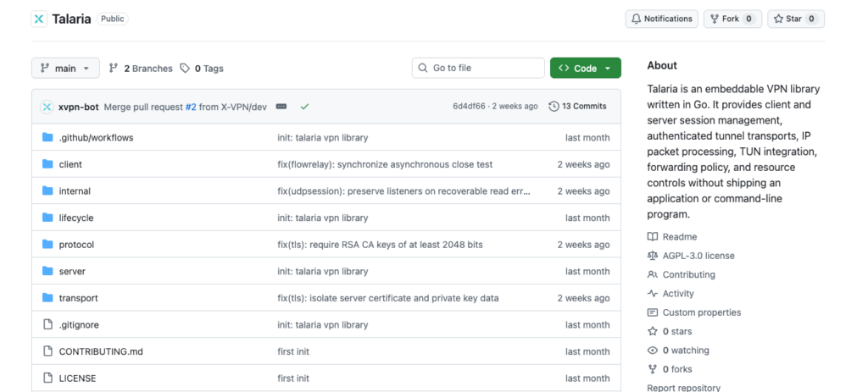View the 0 stars link
The width and height of the screenshot is (868, 392).
click(670, 331)
